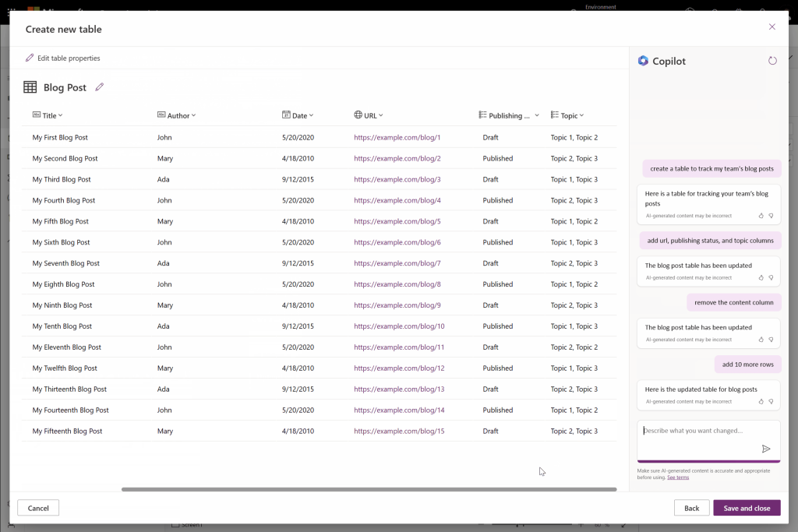The image size is (798, 532).
Task: Thumbs down the 'Here is a table for tracking' reply
Action: tap(771, 216)
